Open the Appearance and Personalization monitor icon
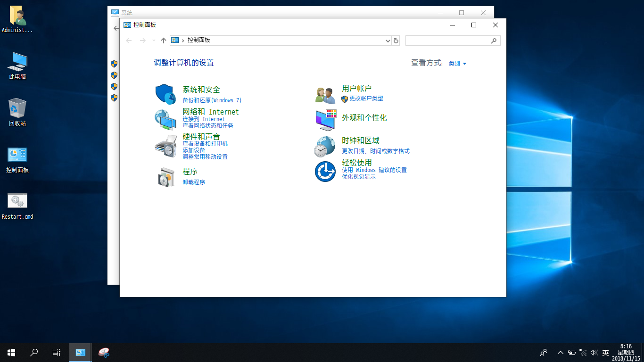This screenshot has width=644, height=362. (325, 120)
